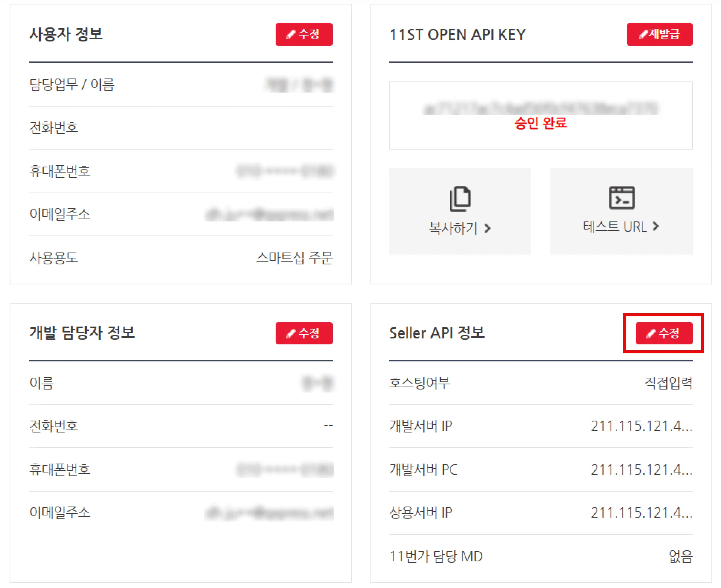
Task: Expand the chevron next to 복사하기
Action: 488,228
